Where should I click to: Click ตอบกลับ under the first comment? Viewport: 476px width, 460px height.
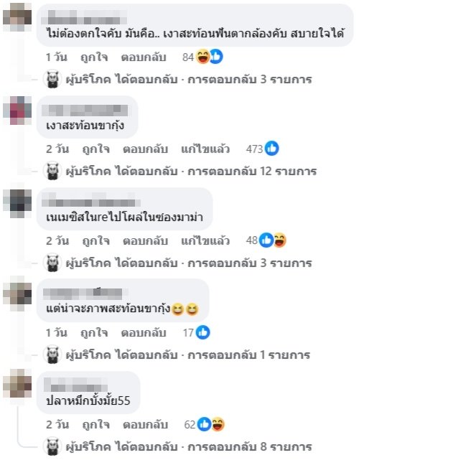tap(144, 57)
